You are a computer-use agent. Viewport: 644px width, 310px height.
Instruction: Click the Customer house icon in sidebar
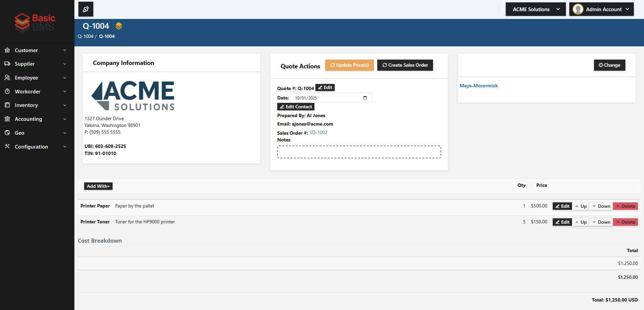[7, 50]
